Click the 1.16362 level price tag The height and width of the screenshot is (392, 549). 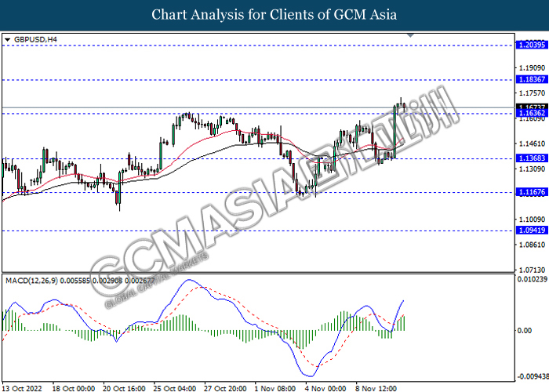pos(529,114)
